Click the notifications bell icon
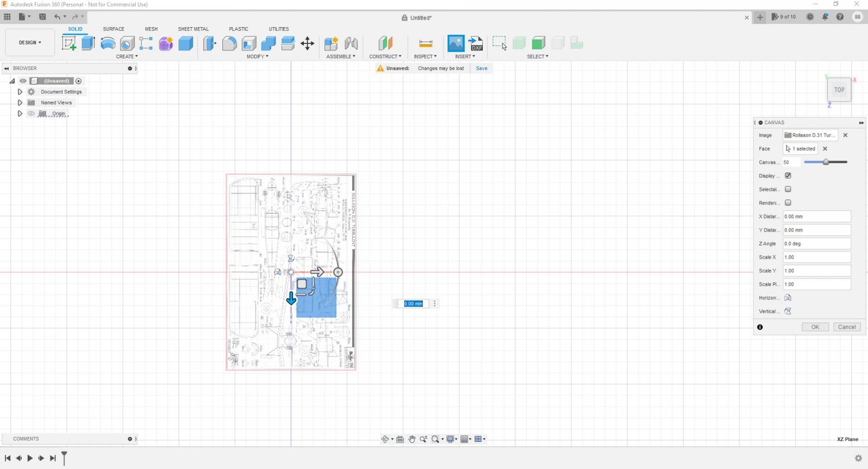Image resolution: width=868 pixels, height=469 pixels. pos(825,17)
